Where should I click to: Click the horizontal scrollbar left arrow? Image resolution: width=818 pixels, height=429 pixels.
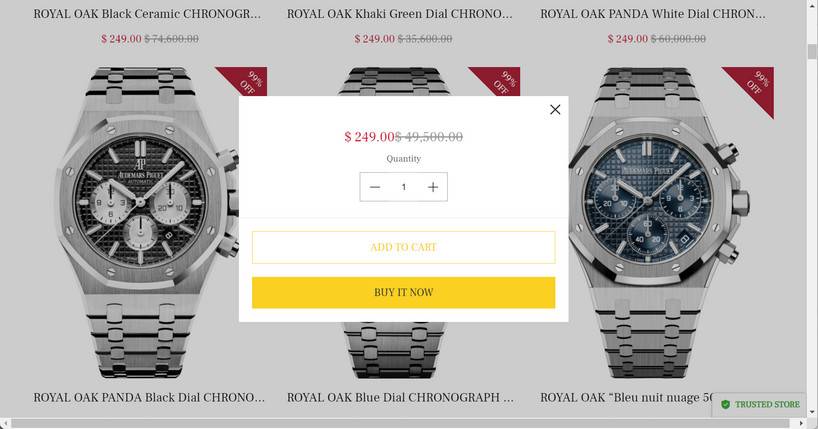[x=5, y=423]
